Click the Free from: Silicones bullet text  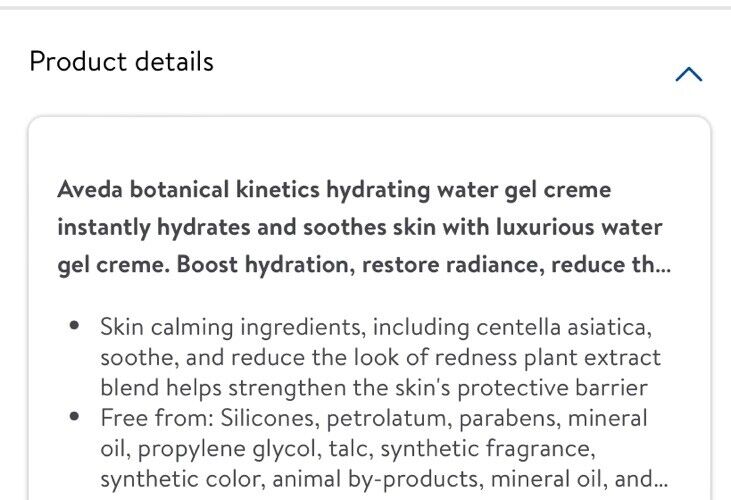point(383,448)
